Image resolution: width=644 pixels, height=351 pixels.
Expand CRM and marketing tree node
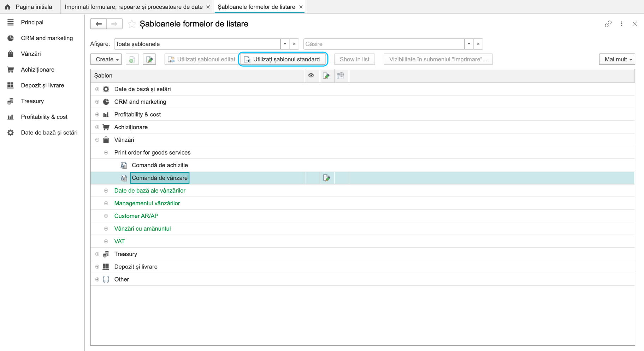point(97,102)
